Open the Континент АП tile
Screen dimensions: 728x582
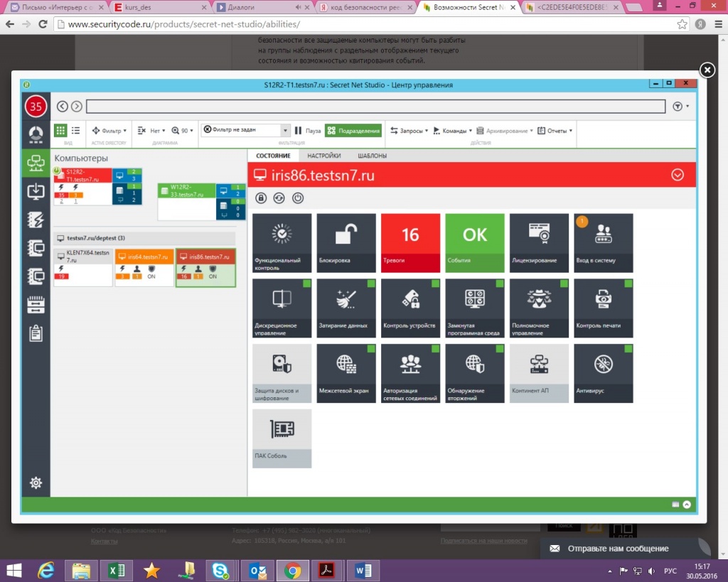[x=539, y=373]
